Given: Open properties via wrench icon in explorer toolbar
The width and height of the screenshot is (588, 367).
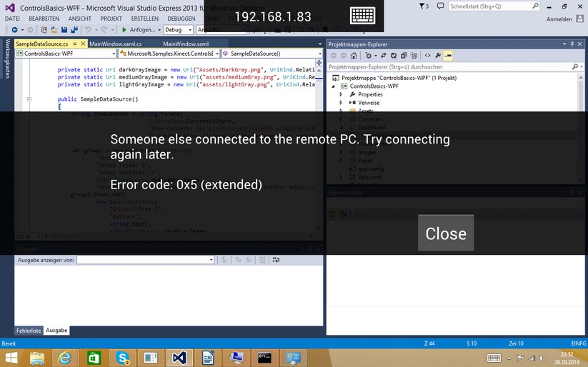Looking at the screenshot, I should tap(438, 56).
